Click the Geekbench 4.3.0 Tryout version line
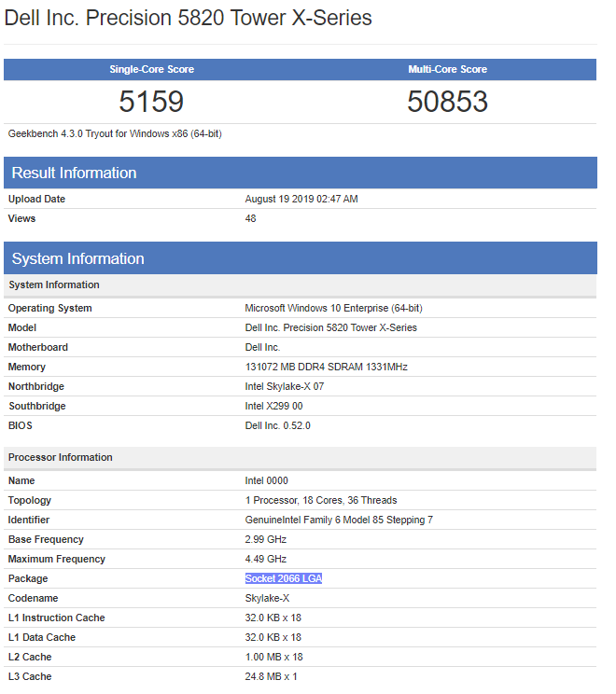The image size is (616, 694). point(115,133)
